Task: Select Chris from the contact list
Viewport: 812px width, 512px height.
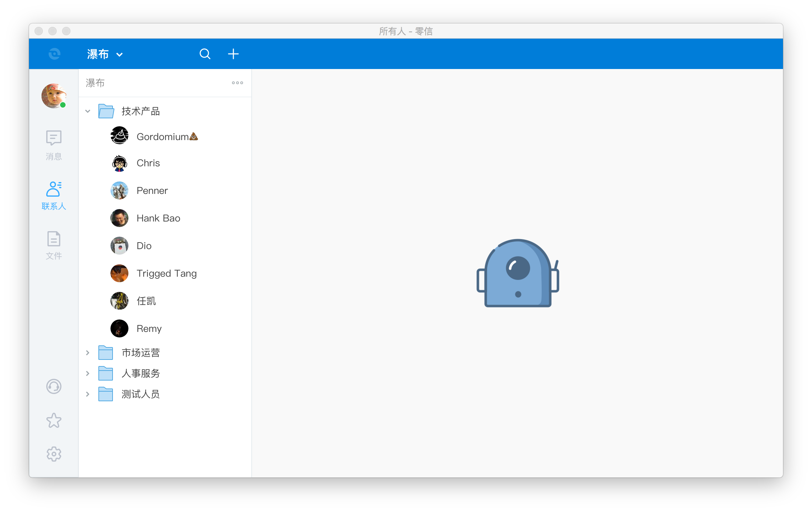Action: (148, 163)
